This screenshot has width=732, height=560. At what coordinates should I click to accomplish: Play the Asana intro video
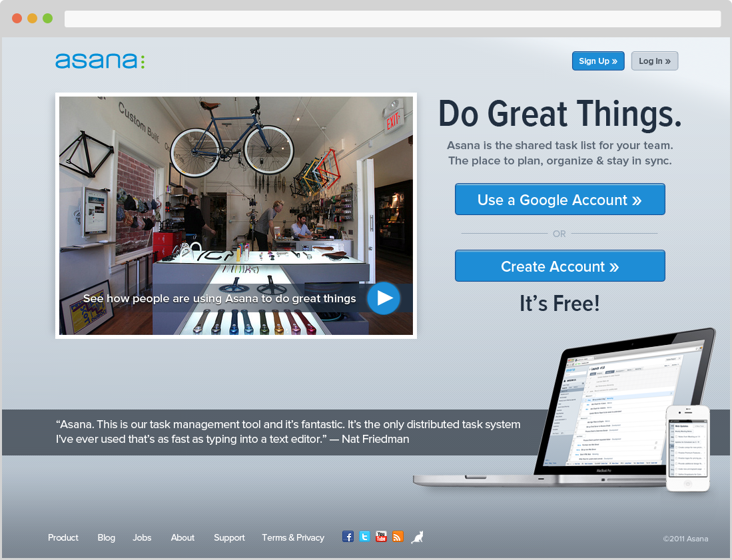pos(383,298)
